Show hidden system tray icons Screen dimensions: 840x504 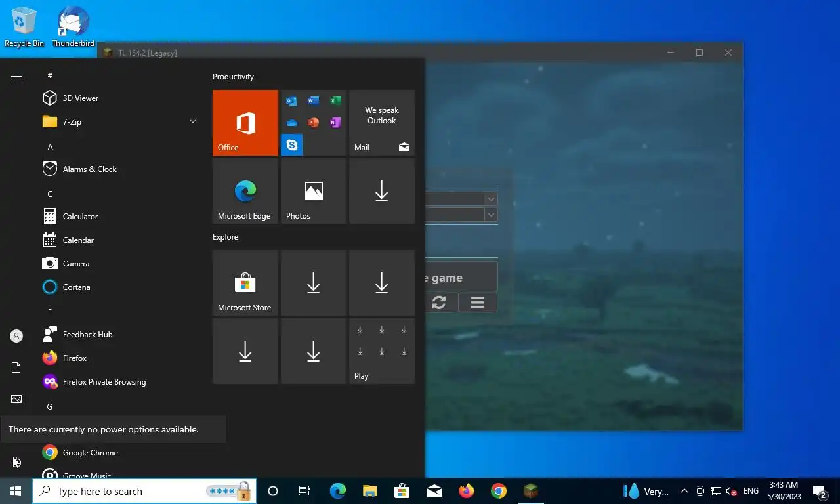coord(684,491)
